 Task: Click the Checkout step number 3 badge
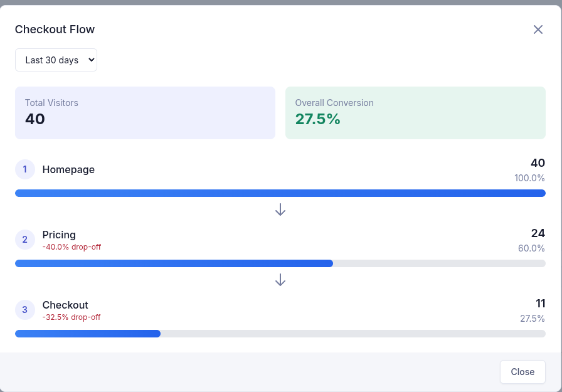pyautogui.click(x=24, y=310)
